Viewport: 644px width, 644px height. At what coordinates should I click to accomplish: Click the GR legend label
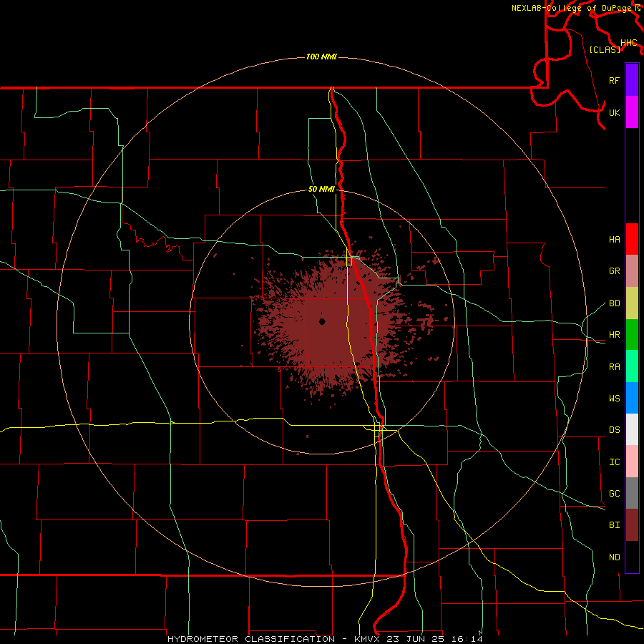[x=615, y=271]
